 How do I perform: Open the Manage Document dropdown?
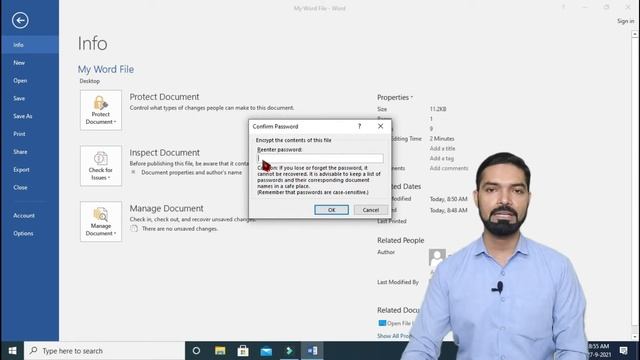(x=101, y=221)
